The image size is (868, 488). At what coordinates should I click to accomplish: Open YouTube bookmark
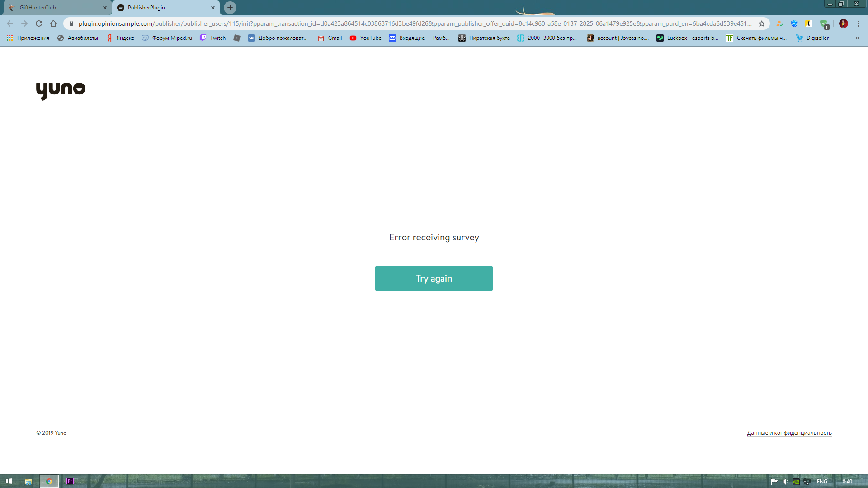pos(365,38)
